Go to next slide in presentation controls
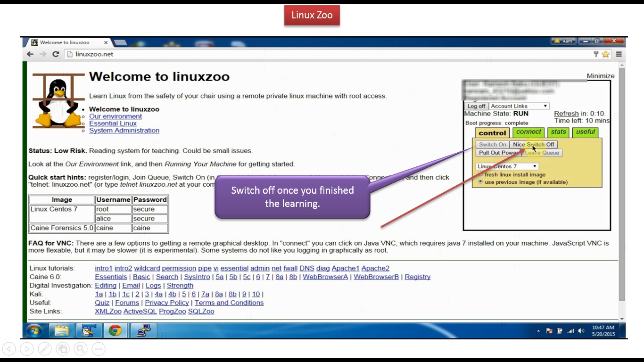 tap(27, 349)
